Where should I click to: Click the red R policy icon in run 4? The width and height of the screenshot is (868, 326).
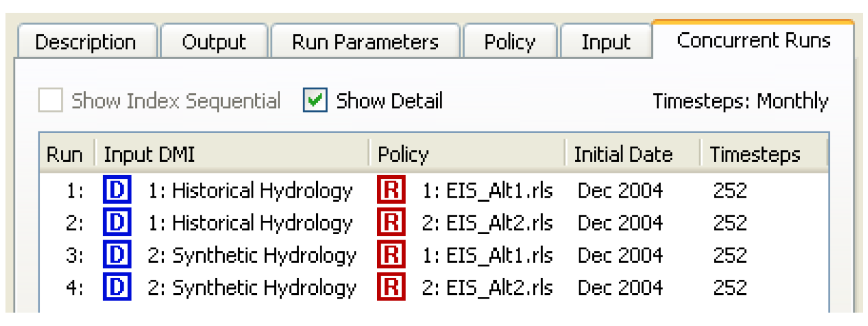click(391, 287)
